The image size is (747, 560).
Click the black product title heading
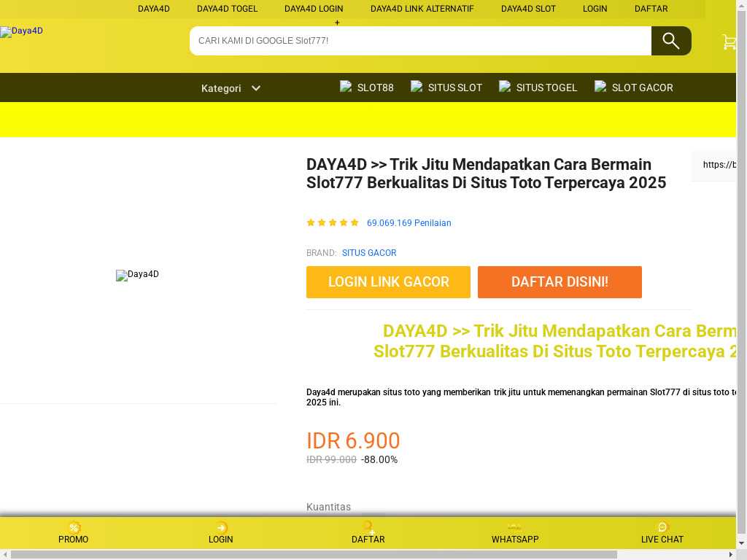tap(486, 174)
